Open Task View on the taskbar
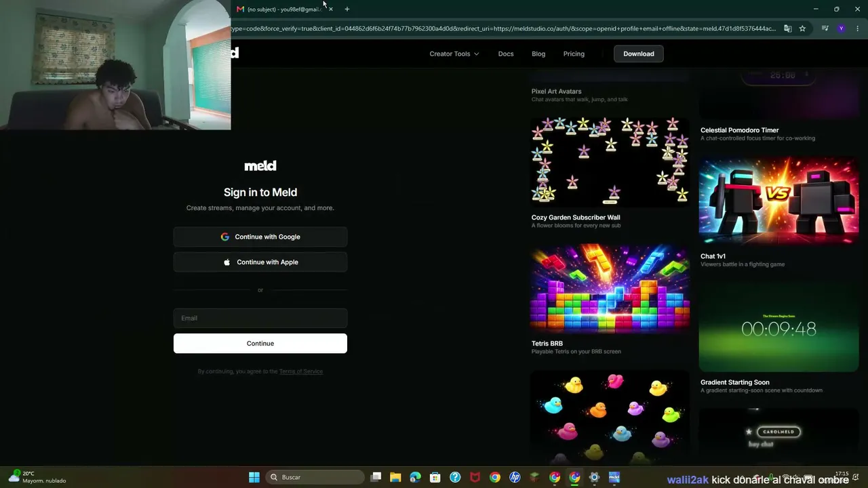This screenshot has width=868, height=488. tap(376, 477)
